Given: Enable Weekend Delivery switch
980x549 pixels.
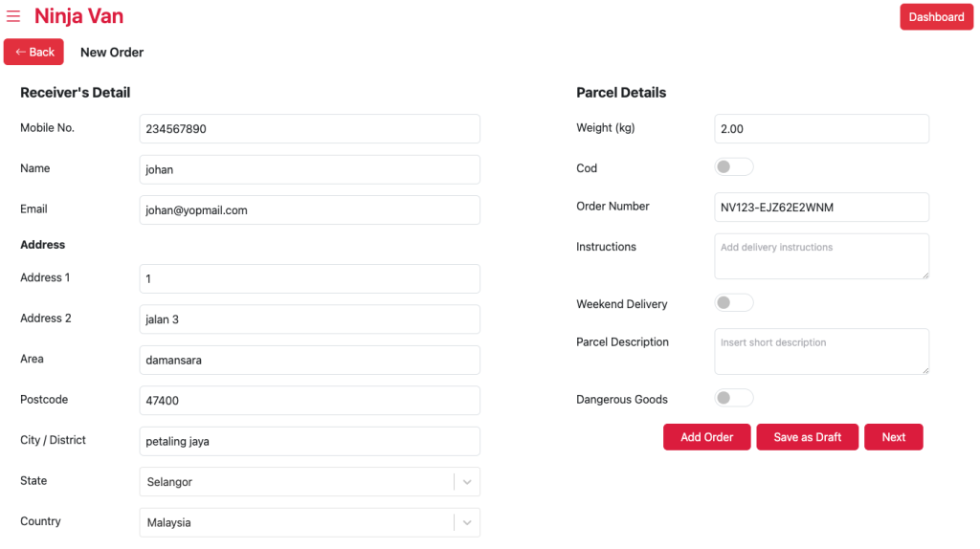Looking at the screenshot, I should coord(734,303).
